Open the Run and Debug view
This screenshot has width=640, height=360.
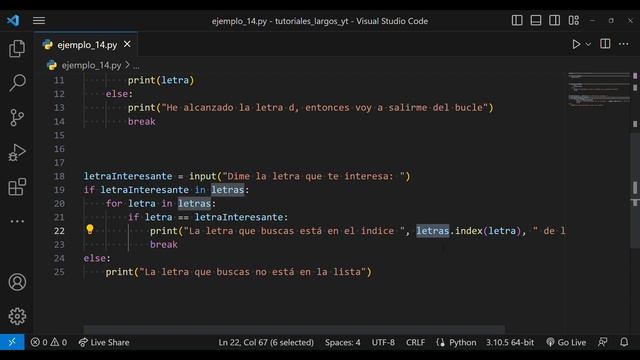coord(17,152)
